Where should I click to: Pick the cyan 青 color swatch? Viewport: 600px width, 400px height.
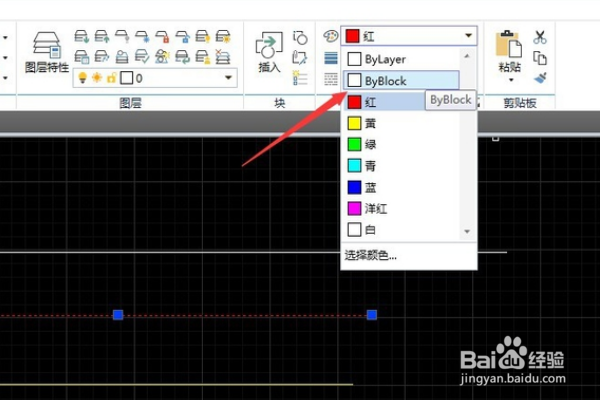(x=354, y=166)
